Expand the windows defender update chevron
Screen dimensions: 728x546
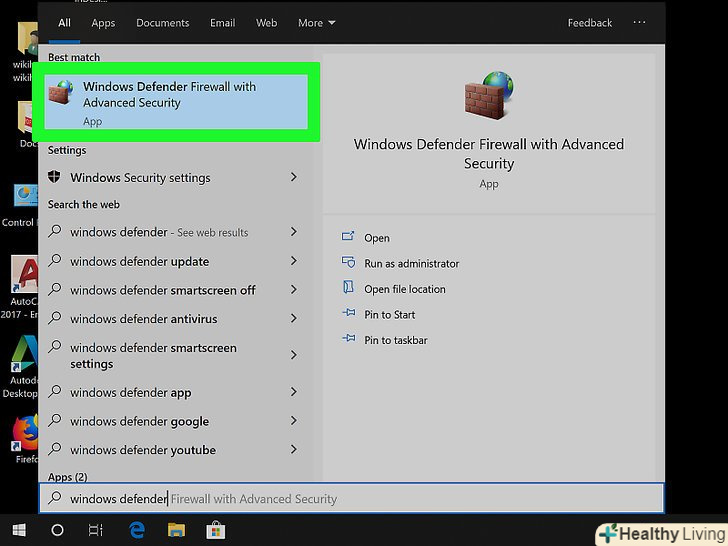point(294,261)
